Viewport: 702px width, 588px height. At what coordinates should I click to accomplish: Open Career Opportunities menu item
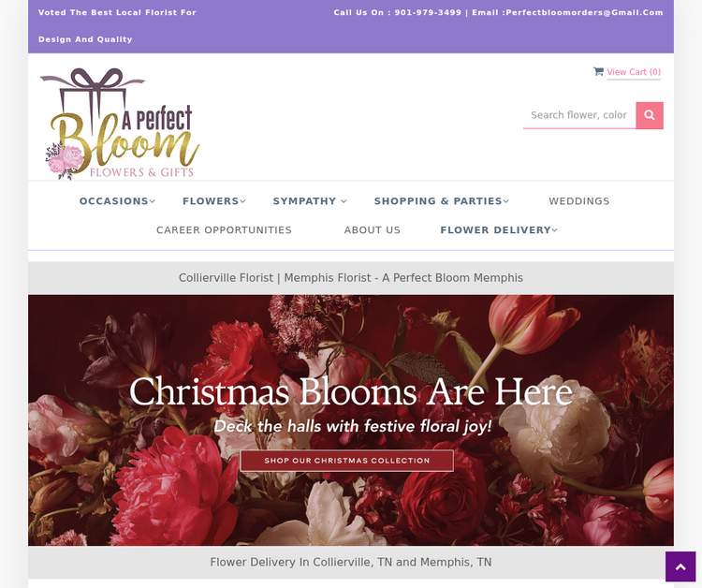(x=224, y=230)
